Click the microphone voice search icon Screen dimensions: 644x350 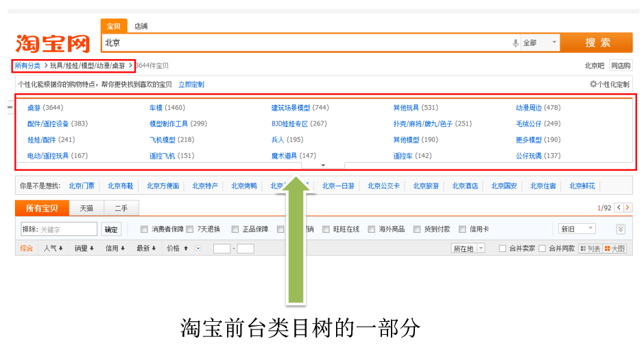(x=516, y=43)
